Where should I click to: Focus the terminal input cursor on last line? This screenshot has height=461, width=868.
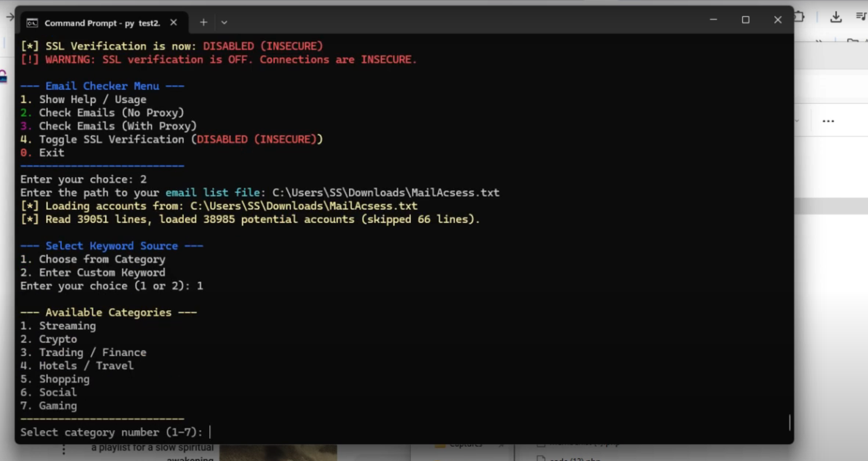pos(210,432)
